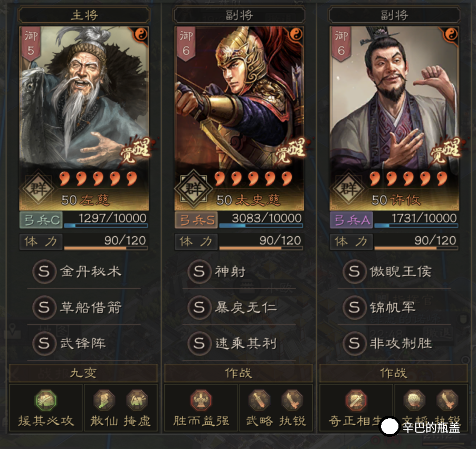Click yin-yang icon on 左慈 card
476x449 pixels.
point(141,34)
